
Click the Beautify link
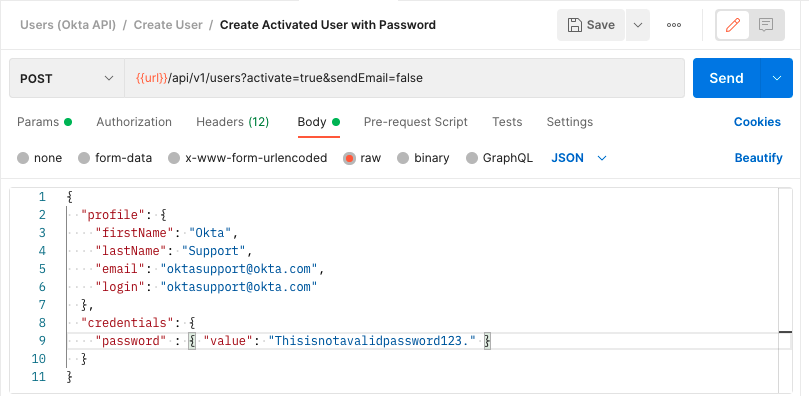tap(758, 158)
